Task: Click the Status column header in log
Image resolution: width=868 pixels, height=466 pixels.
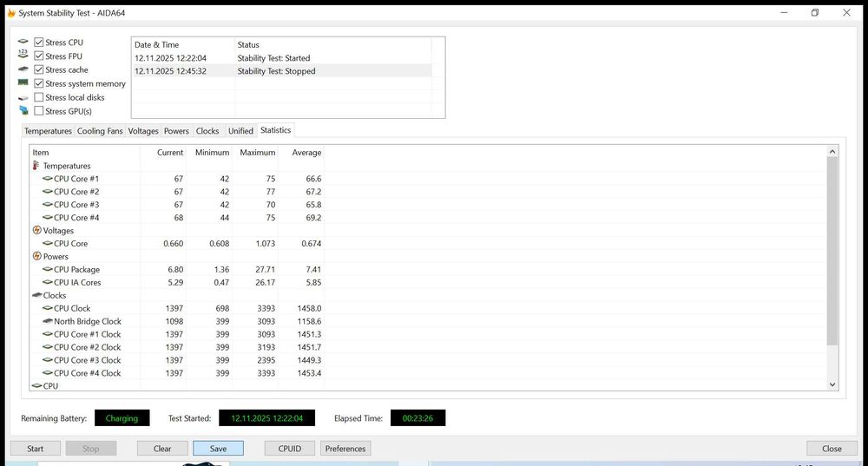Action: click(x=332, y=45)
